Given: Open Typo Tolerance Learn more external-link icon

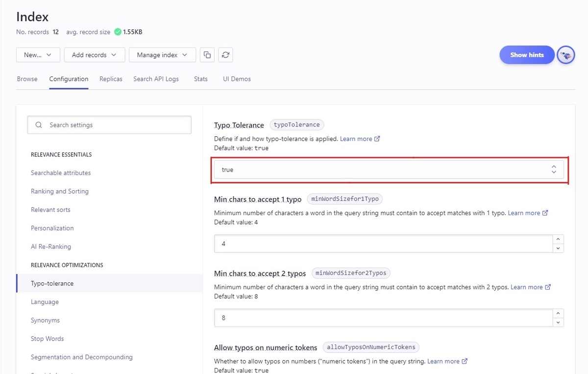Looking at the screenshot, I should 377,139.
